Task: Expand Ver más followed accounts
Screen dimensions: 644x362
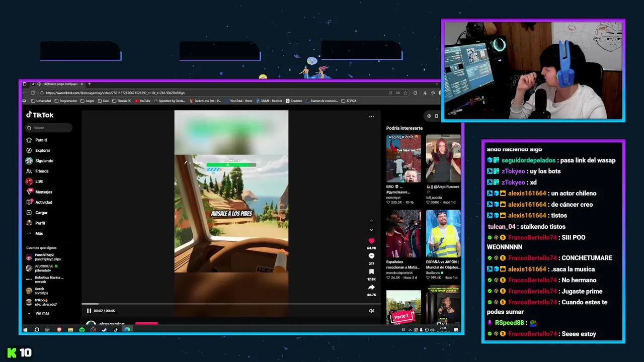Action: pyautogui.click(x=39, y=313)
